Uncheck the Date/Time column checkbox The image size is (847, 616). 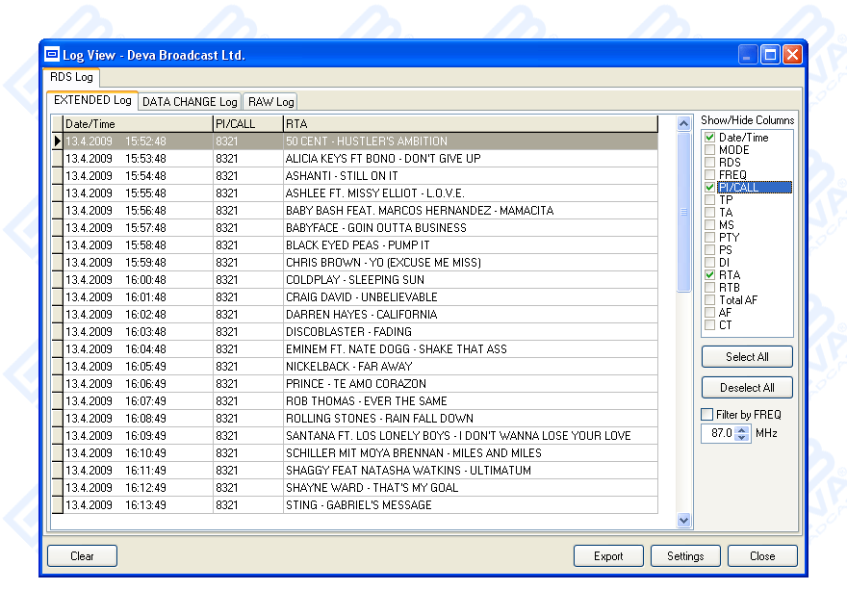point(710,138)
